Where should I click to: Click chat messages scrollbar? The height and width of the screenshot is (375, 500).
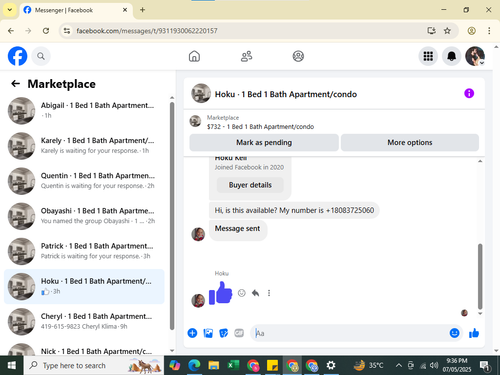click(480, 276)
